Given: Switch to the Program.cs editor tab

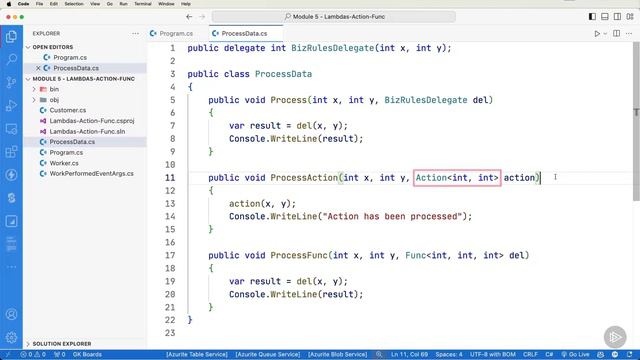Looking at the screenshot, I should [176, 33].
